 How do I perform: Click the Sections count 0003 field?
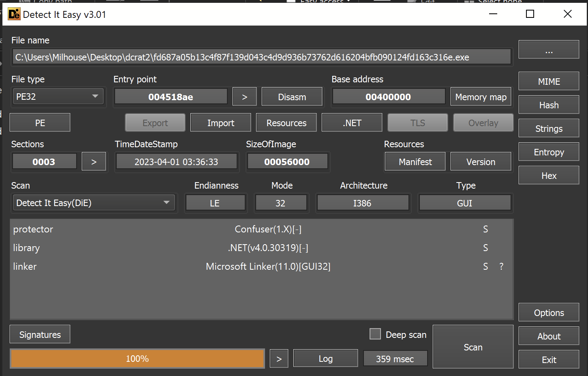click(44, 162)
